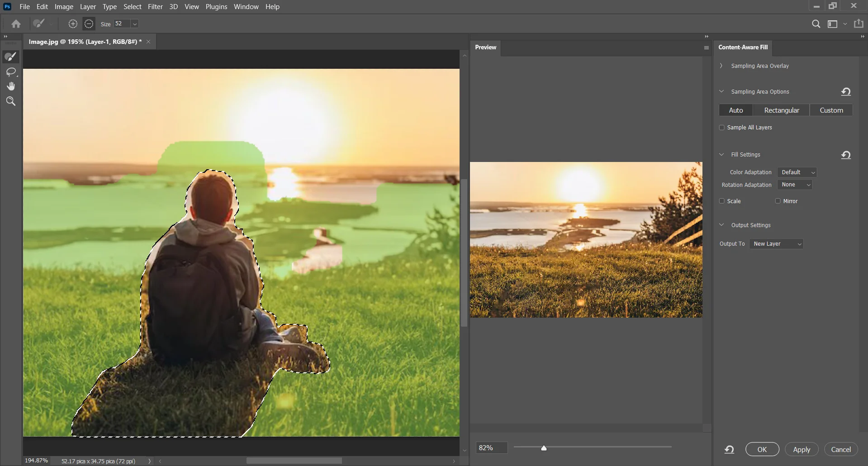Enable the Scale checkbox
The height and width of the screenshot is (466, 868).
click(722, 201)
